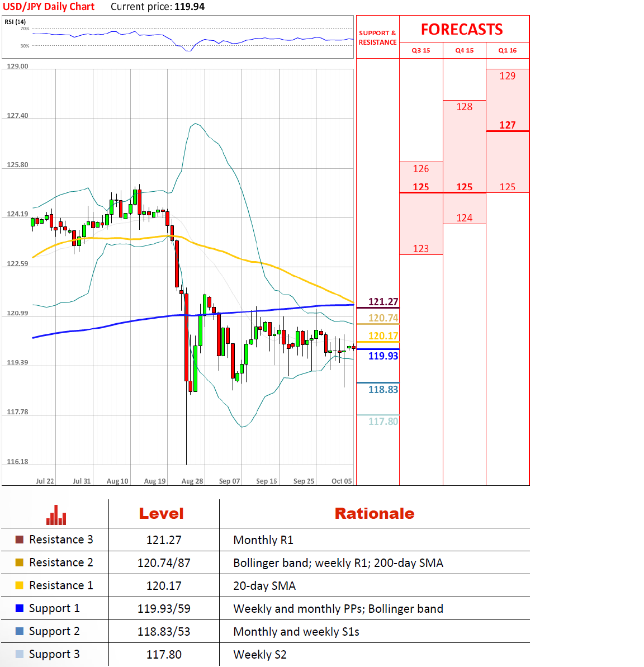The height and width of the screenshot is (667, 644).
Task: Click the 125 forecast value in Q1 16
Action: coord(508,187)
